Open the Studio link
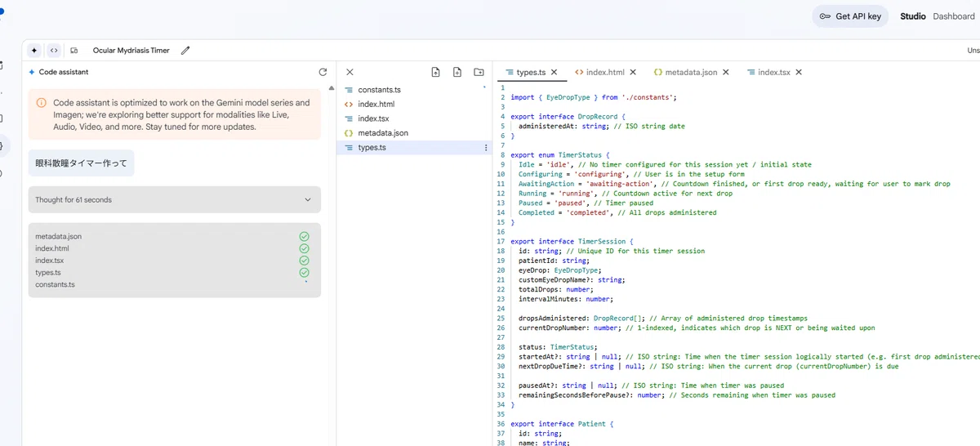This screenshot has height=446, width=980. pos(913,16)
